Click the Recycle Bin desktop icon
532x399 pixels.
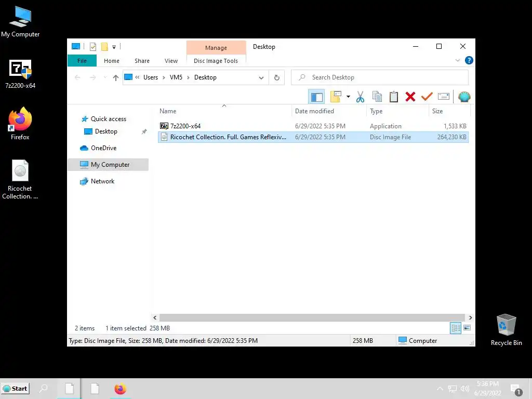506,329
